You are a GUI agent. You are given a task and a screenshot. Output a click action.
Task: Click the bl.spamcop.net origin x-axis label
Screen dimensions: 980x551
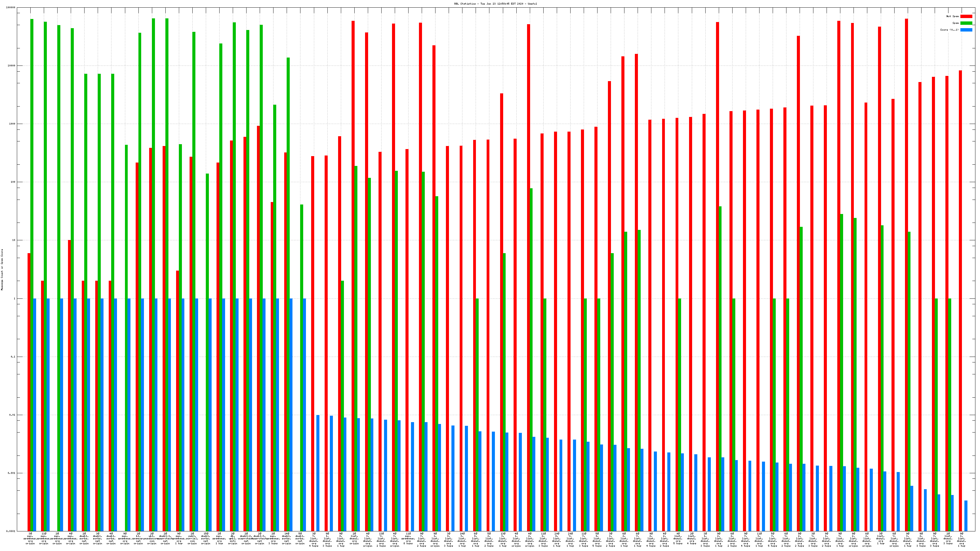pos(138,538)
